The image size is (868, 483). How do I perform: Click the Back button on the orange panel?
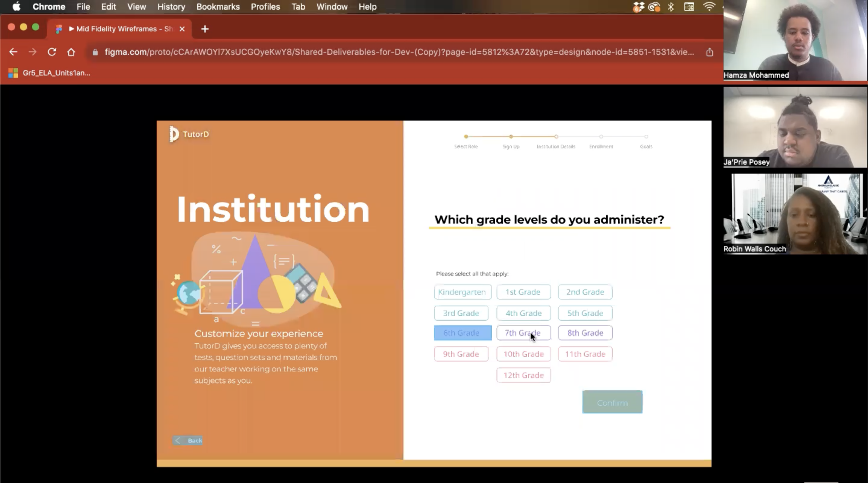coord(187,440)
